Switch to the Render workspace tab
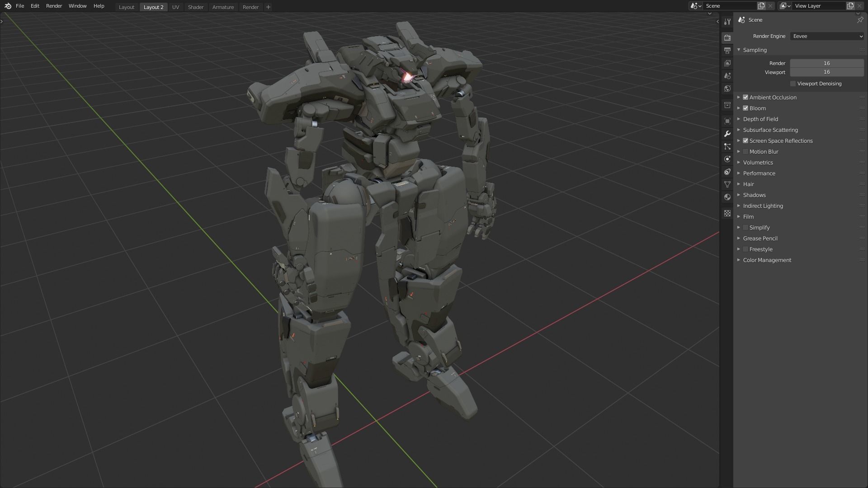The width and height of the screenshot is (868, 488). 250,7
